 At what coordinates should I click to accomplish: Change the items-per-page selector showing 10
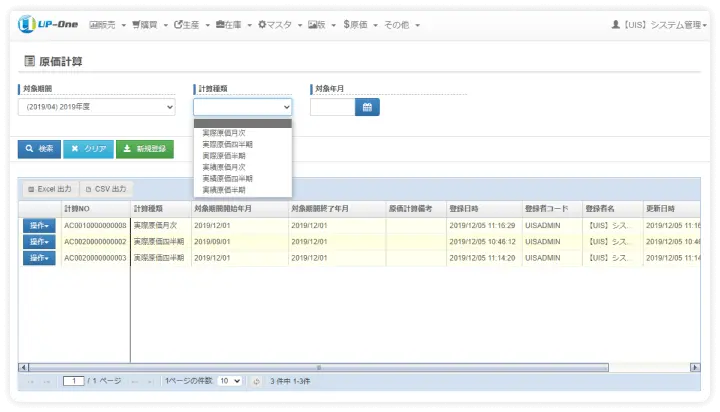click(x=229, y=381)
